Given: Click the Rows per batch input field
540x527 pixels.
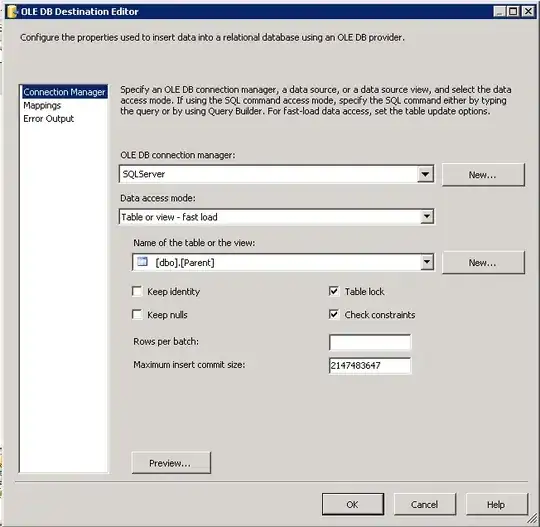Looking at the screenshot, I should click(x=370, y=342).
